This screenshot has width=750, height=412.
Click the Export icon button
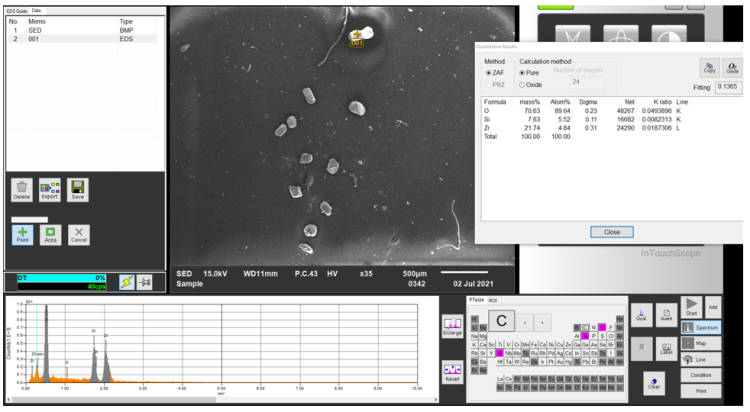coord(50,189)
